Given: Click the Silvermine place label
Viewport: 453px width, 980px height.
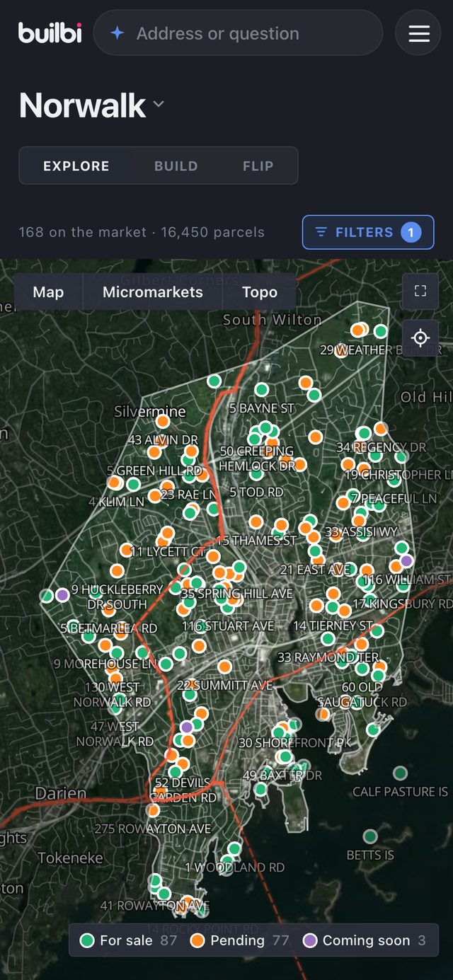Looking at the screenshot, I should (x=150, y=412).
